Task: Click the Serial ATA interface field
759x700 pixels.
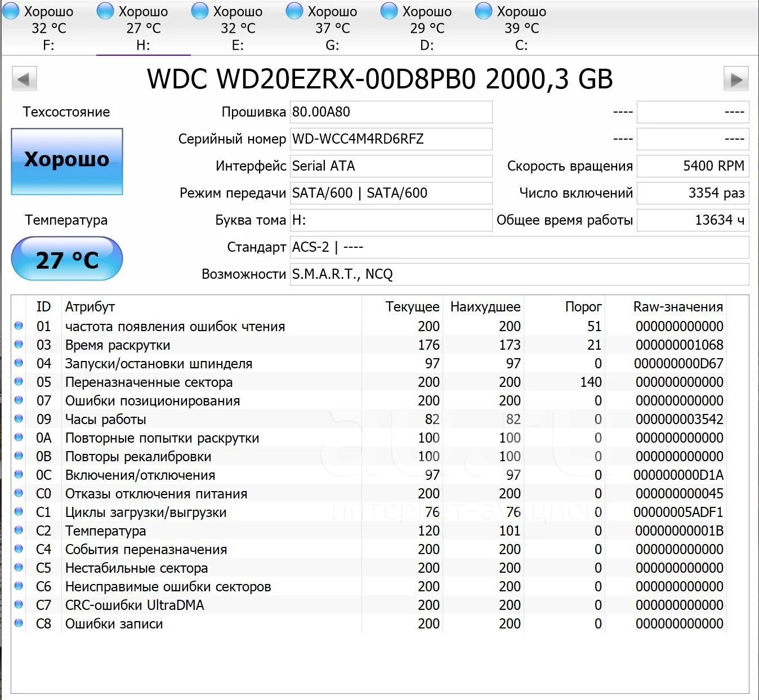Action: (x=391, y=166)
